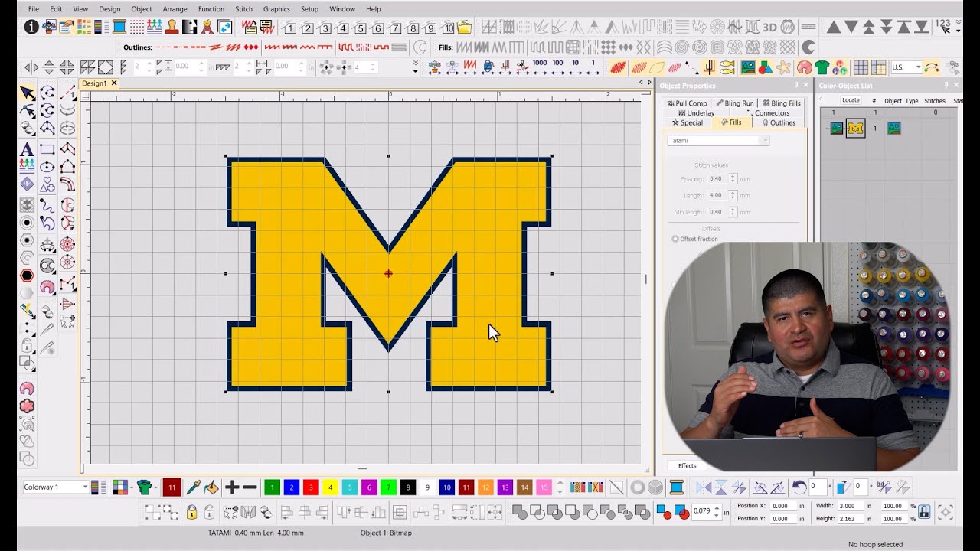The image size is (980, 551).
Task: Select the pink flower tool in left toolbox
Action: 27,406
